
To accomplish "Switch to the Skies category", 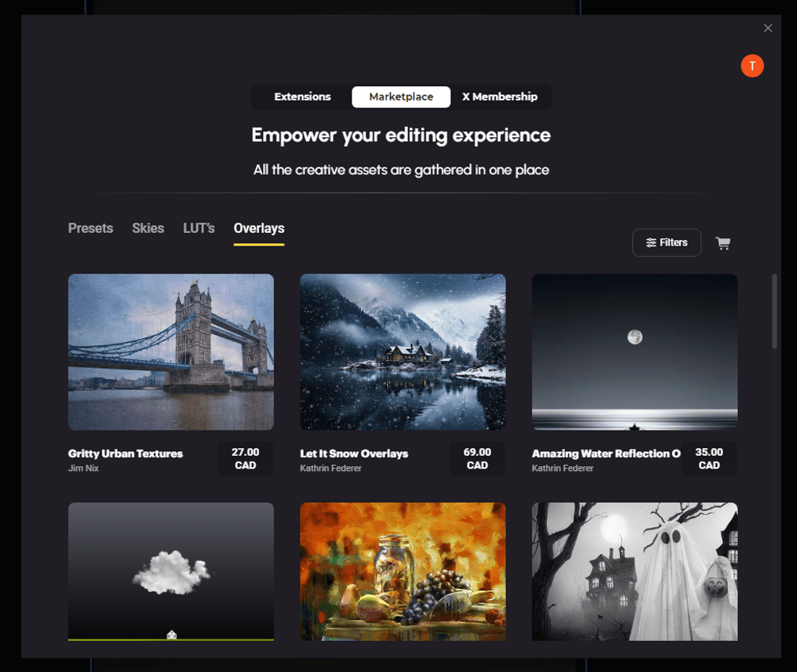I will (148, 228).
